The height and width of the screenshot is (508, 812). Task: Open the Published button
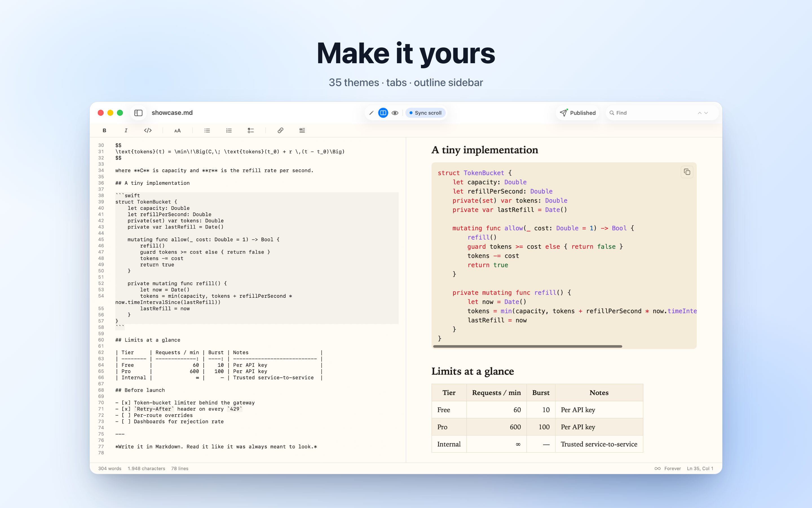577,113
